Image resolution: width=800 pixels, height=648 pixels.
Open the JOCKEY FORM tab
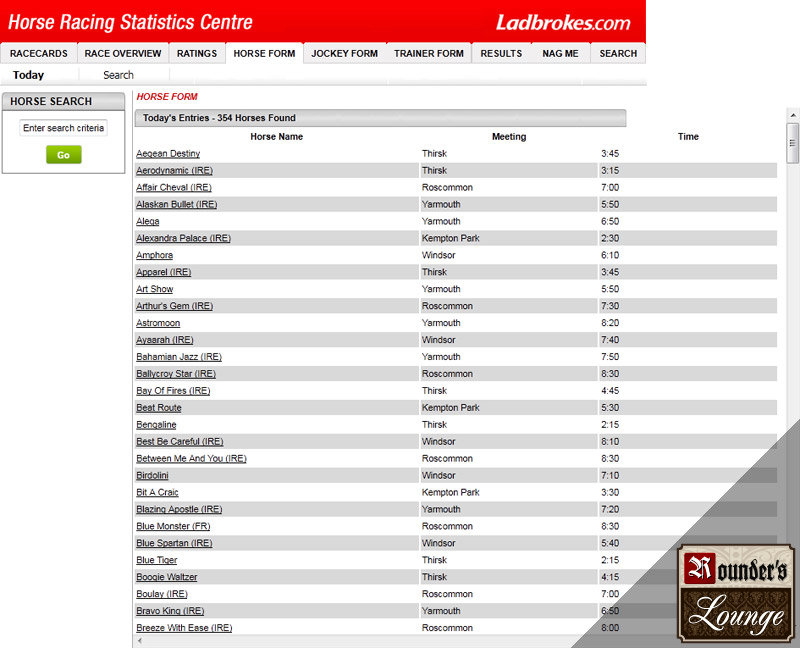[x=344, y=53]
